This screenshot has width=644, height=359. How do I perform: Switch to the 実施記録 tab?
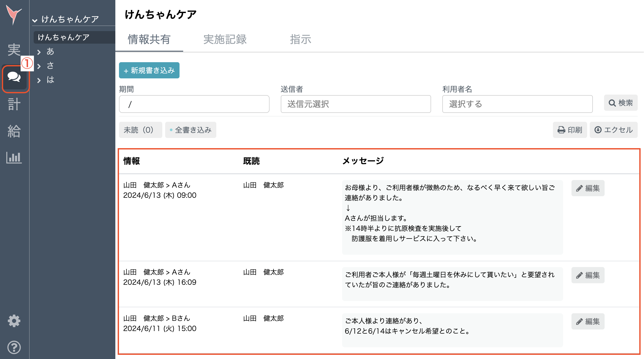[225, 40]
